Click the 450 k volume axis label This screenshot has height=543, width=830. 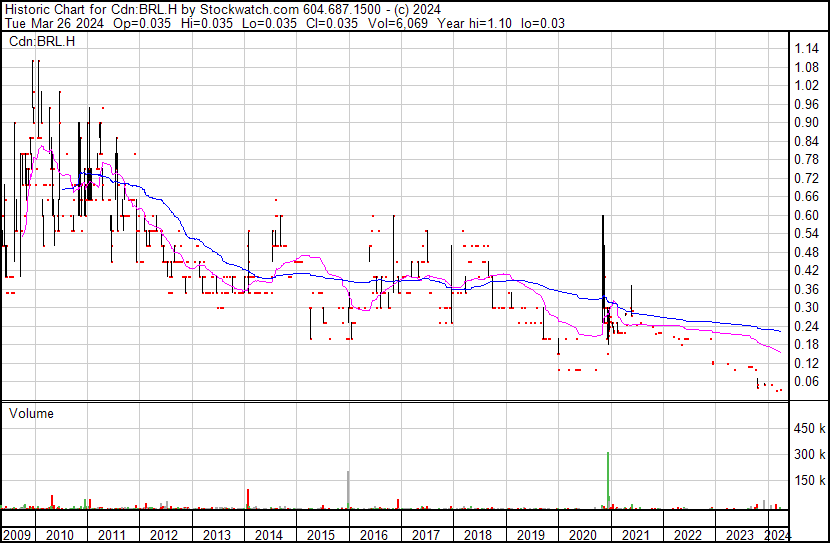pos(809,429)
